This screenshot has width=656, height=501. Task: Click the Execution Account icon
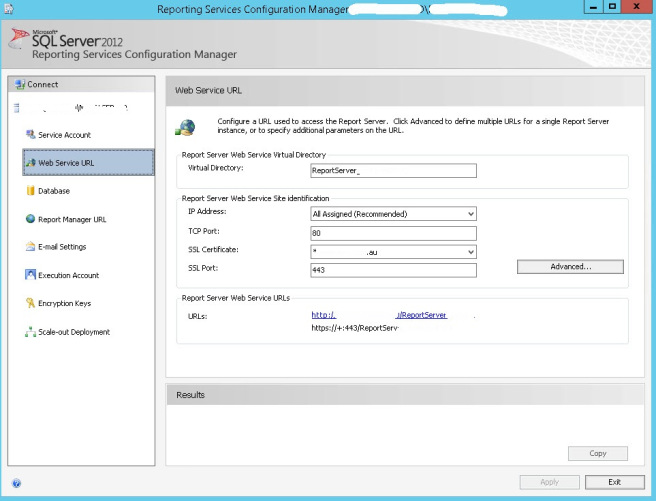click(x=30, y=275)
